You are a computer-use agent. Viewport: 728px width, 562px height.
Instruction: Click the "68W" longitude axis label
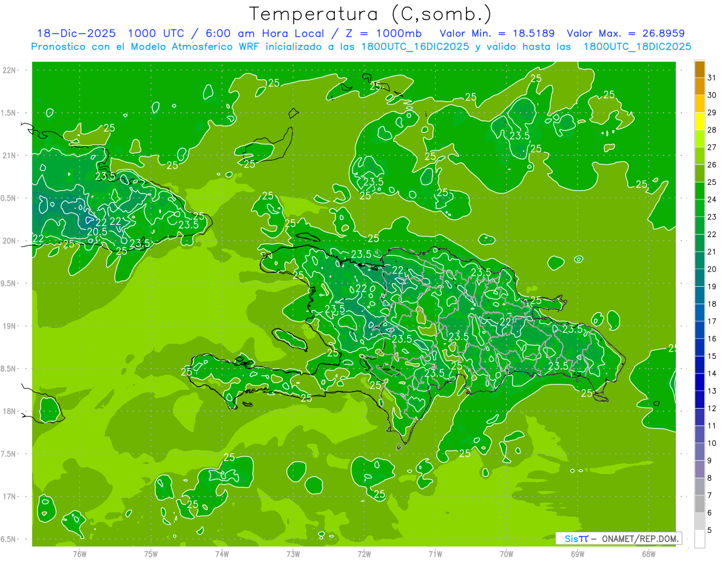[649, 554]
